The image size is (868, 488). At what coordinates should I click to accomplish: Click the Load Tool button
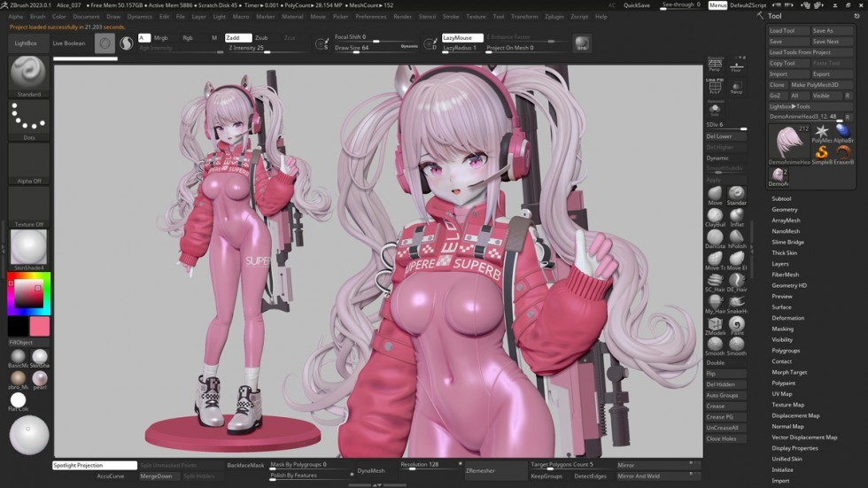783,31
